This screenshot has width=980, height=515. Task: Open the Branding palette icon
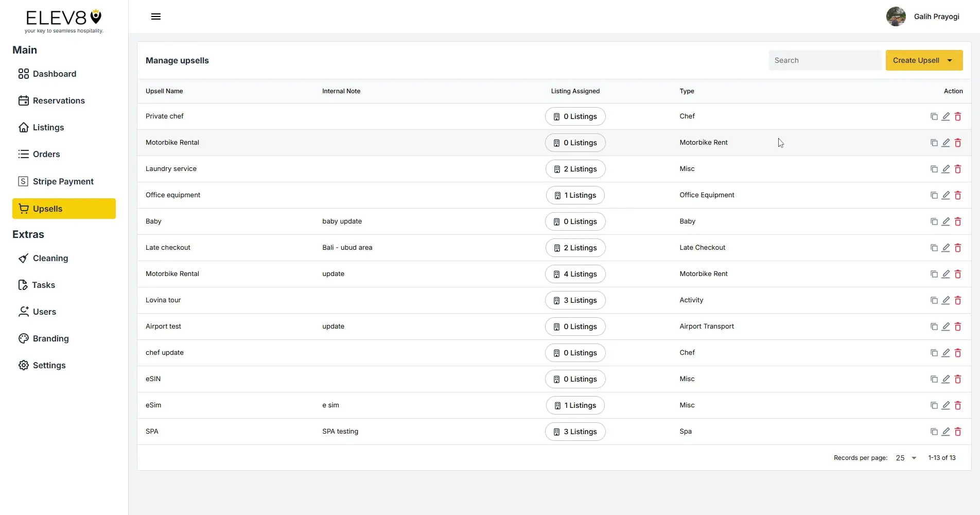pos(24,338)
